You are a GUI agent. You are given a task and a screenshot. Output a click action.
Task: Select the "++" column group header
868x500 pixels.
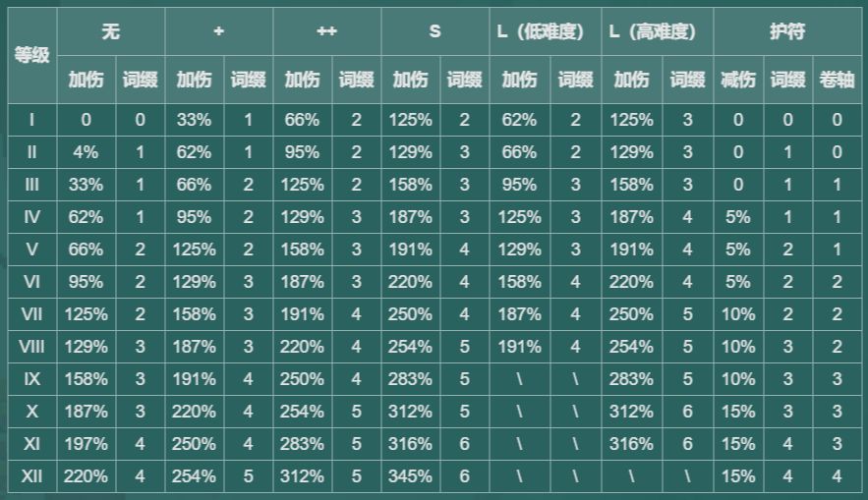click(326, 31)
